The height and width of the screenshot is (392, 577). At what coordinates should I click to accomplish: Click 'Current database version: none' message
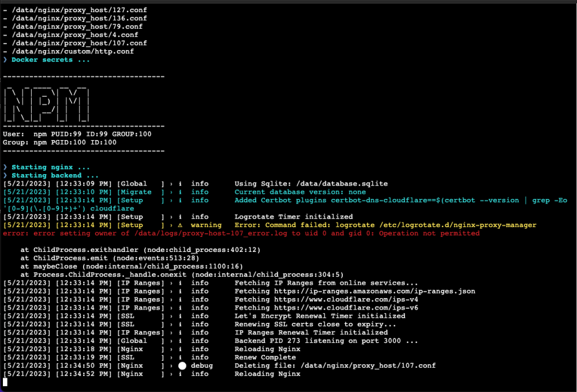tap(300, 192)
